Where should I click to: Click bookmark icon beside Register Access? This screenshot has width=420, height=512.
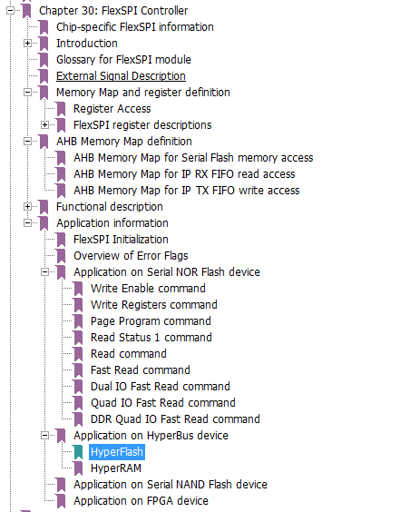[x=61, y=109]
